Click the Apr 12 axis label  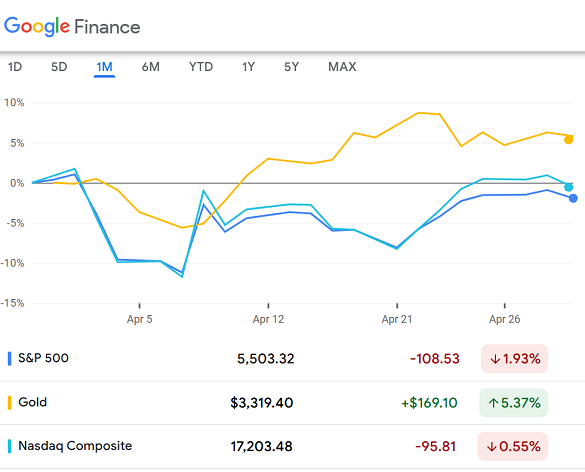click(x=268, y=319)
